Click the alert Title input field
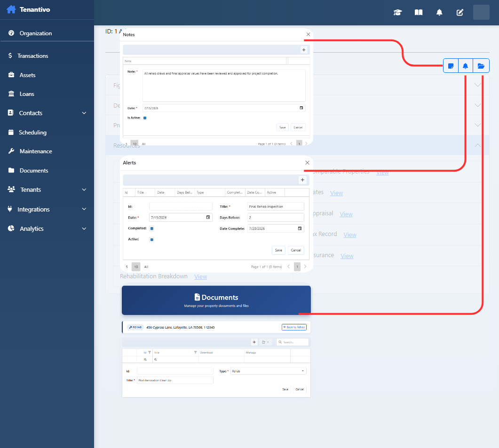This screenshot has height=448, width=499. coord(276,206)
